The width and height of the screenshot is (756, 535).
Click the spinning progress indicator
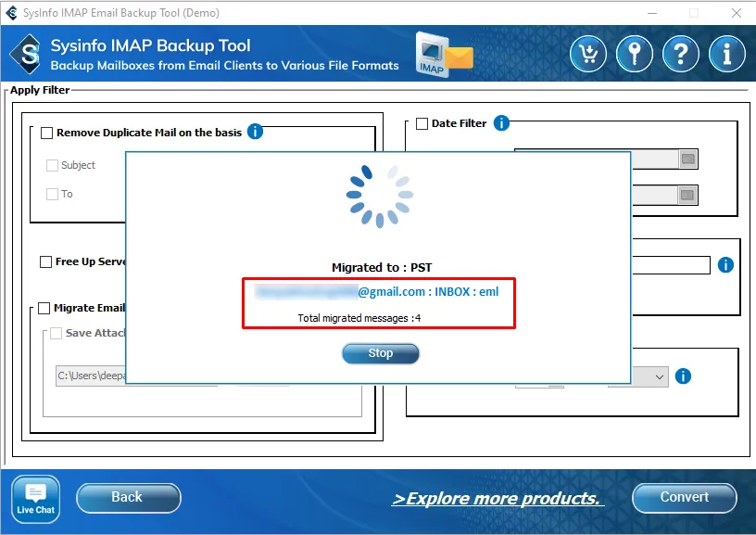380,196
